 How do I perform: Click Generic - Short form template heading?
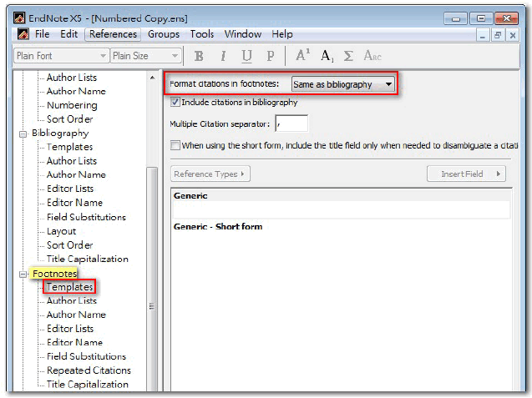(218, 226)
